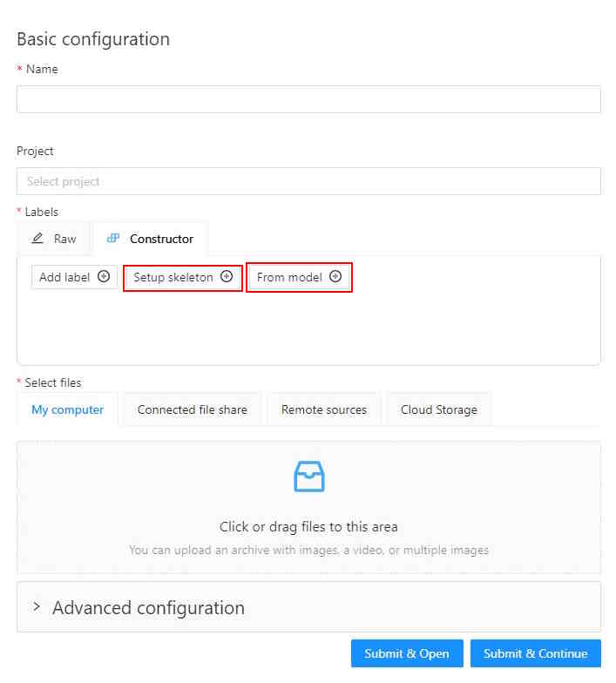Viewport: 616px width, 683px height.
Task: Switch to the My computer tab
Action: click(67, 409)
